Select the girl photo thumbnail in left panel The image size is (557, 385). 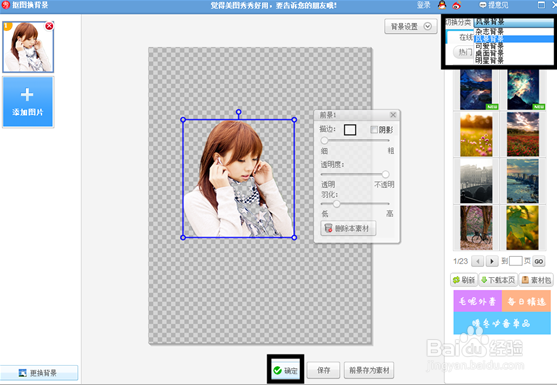point(28,47)
